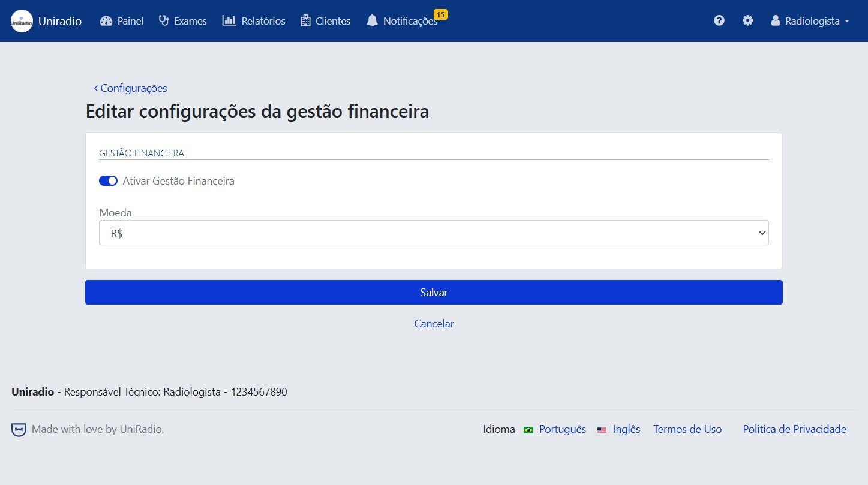Click the UniRadio footer logo icon
This screenshot has width=868, height=485.
tap(19, 429)
